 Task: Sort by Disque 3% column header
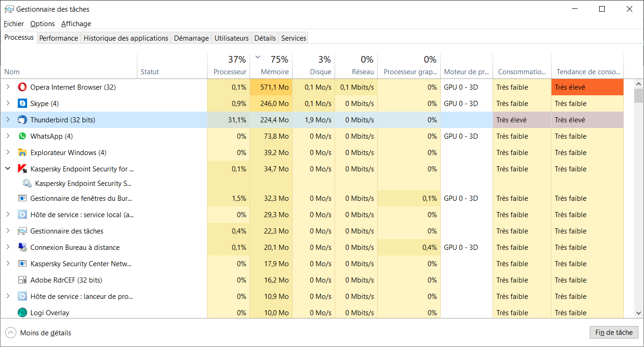coord(314,66)
